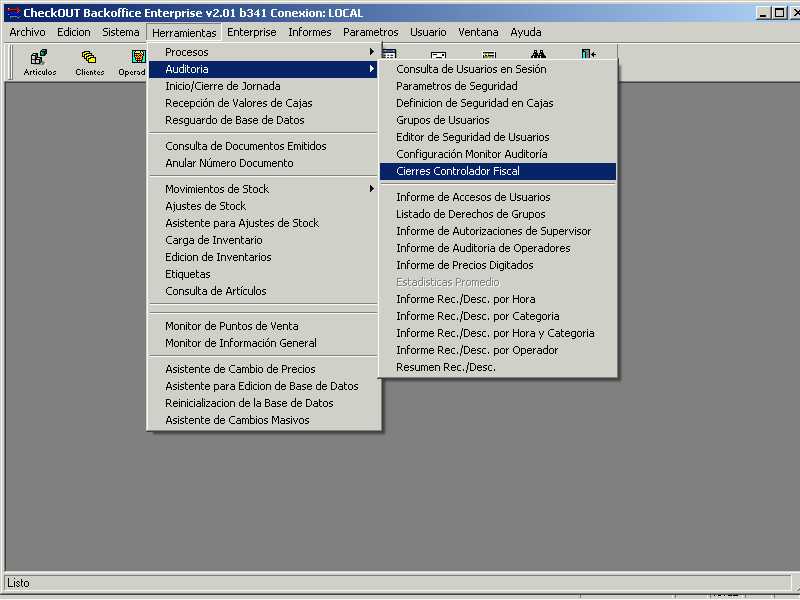Select Informe de Precios Digitados
Viewport: 800px width, 600px height.
coord(498,265)
